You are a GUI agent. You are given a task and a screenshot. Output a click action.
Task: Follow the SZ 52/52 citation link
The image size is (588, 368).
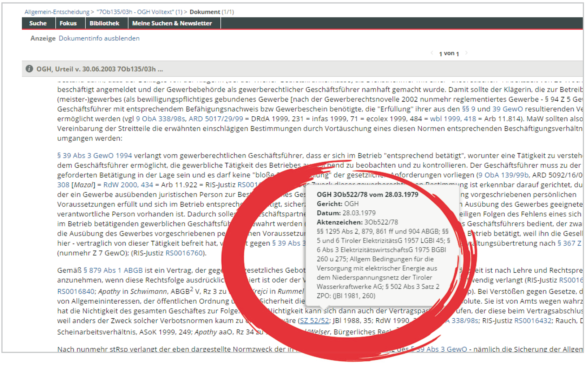[x=314, y=320]
